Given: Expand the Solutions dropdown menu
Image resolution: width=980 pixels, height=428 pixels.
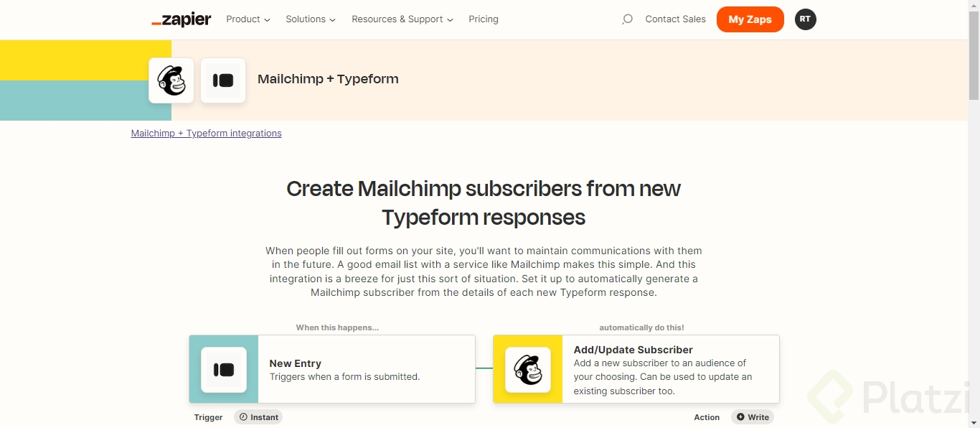Looking at the screenshot, I should 311,19.
